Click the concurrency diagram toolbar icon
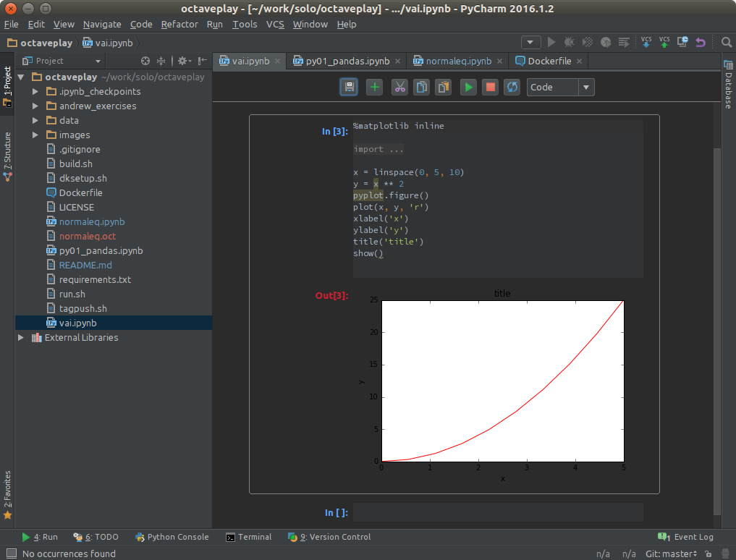The image size is (736, 560). (624, 42)
